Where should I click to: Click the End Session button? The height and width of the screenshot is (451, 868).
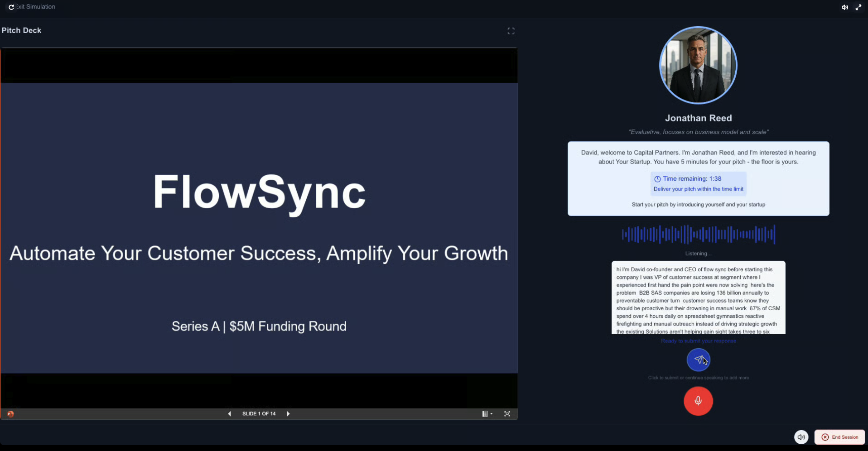point(840,437)
